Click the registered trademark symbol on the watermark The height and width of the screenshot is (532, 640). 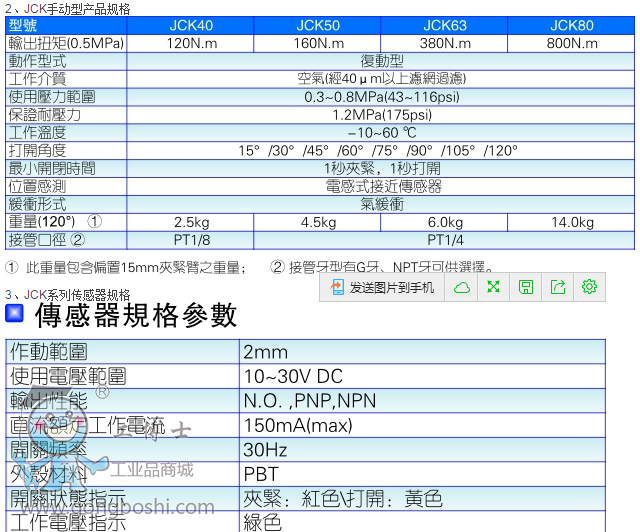[102, 393]
